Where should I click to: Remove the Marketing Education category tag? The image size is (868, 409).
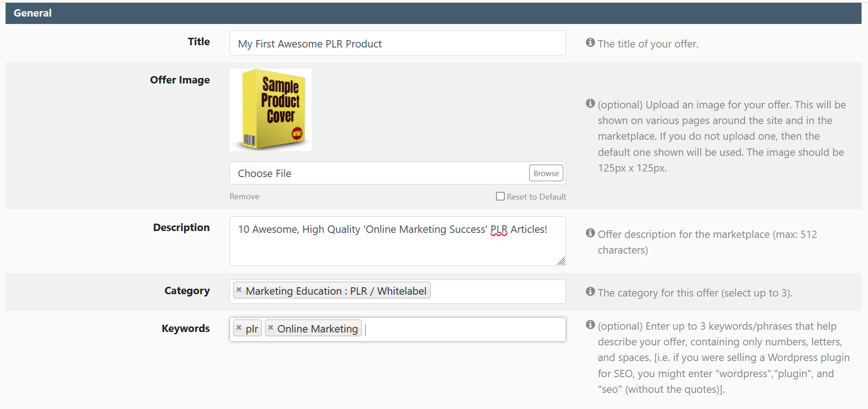click(x=239, y=290)
